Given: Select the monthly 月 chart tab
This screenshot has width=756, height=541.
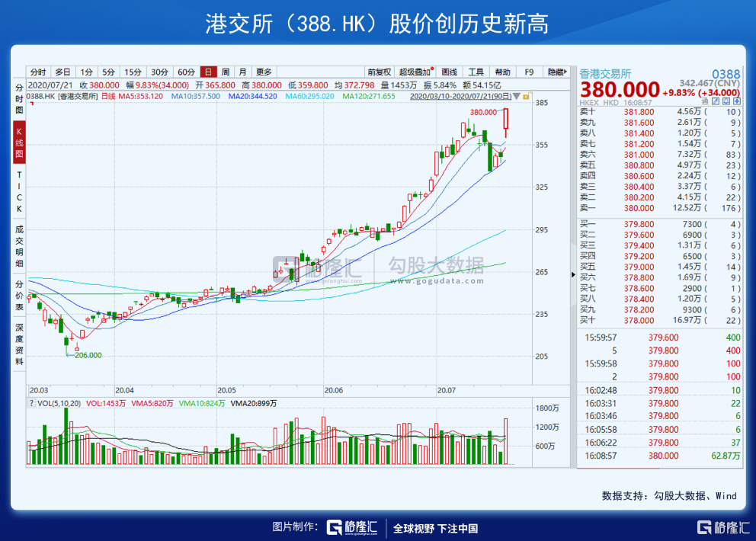Looking at the screenshot, I should (242, 72).
